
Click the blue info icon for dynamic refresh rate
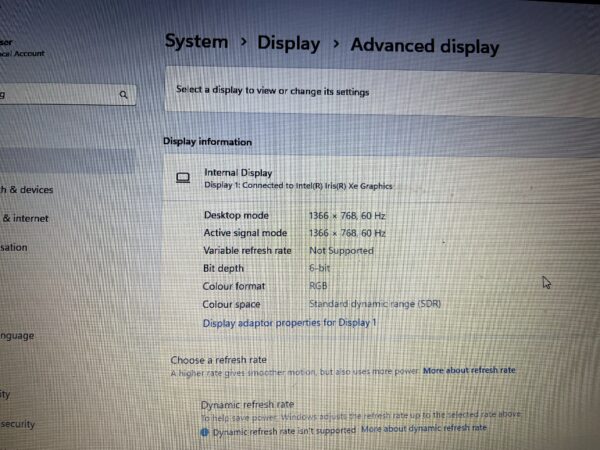pyautogui.click(x=205, y=432)
